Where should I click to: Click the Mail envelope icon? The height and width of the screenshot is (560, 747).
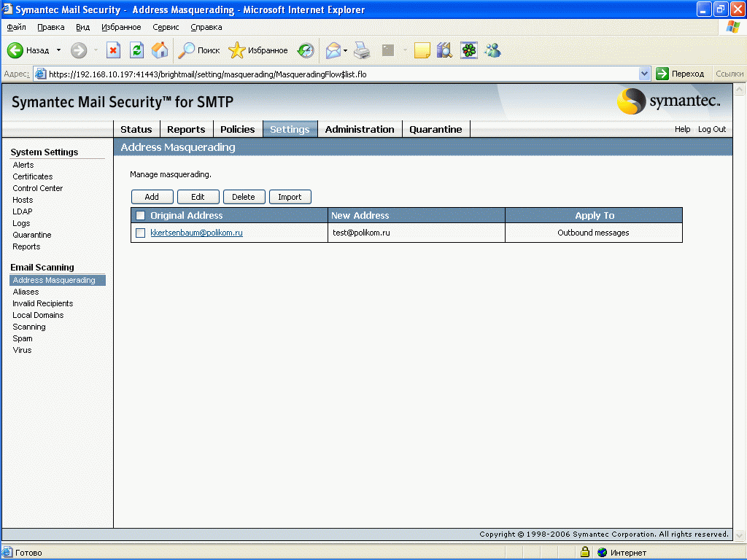(333, 50)
